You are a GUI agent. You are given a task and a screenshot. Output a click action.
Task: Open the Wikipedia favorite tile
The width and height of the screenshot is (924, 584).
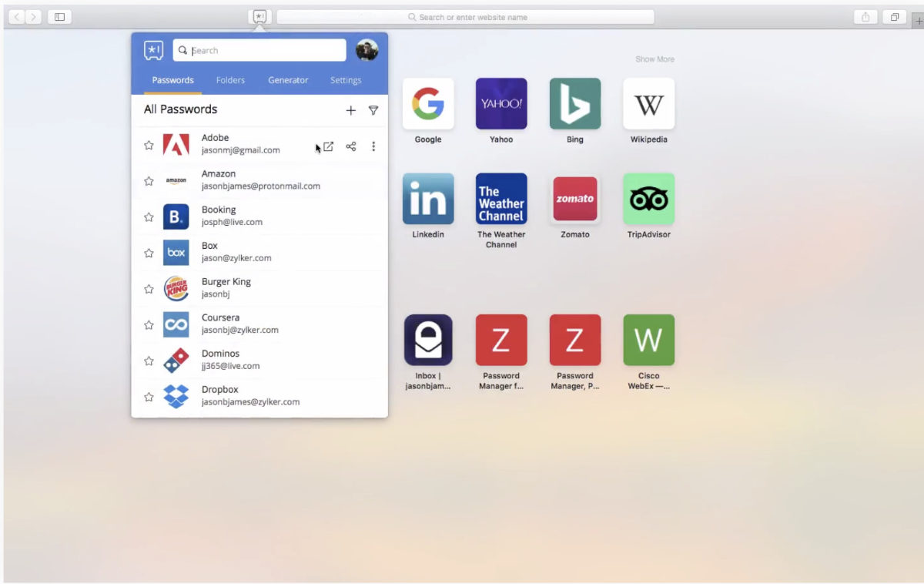[x=648, y=104]
